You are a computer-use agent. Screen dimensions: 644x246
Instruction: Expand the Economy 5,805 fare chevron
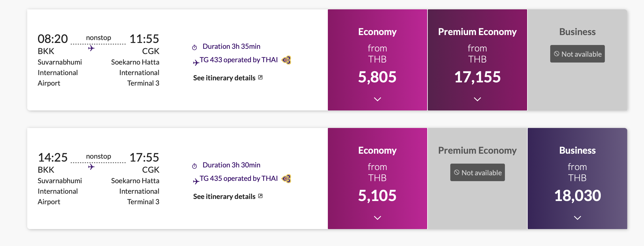pos(378,99)
